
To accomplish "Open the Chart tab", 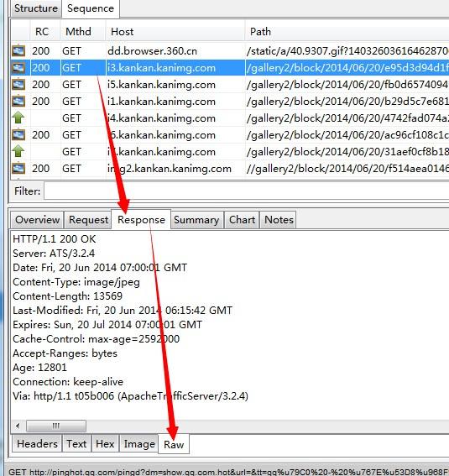I will click(242, 220).
